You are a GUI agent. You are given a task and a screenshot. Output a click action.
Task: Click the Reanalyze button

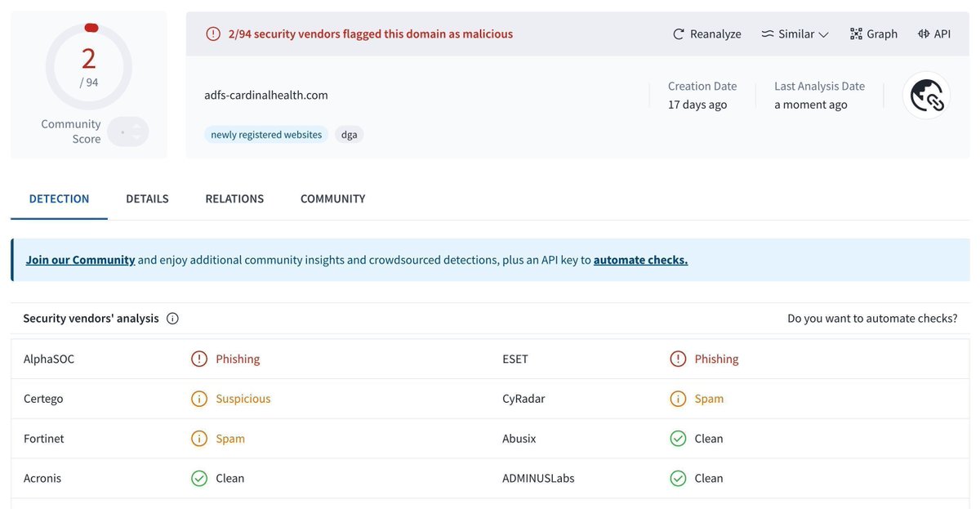[706, 33]
